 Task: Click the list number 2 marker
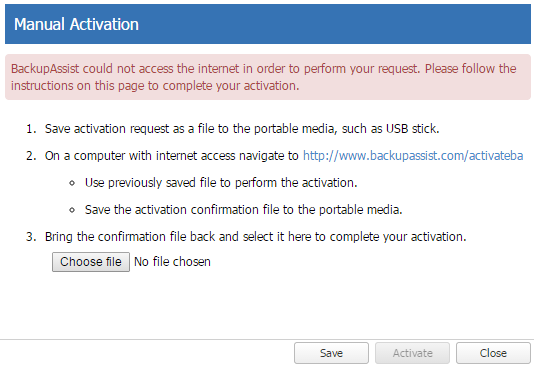[x=31, y=156]
